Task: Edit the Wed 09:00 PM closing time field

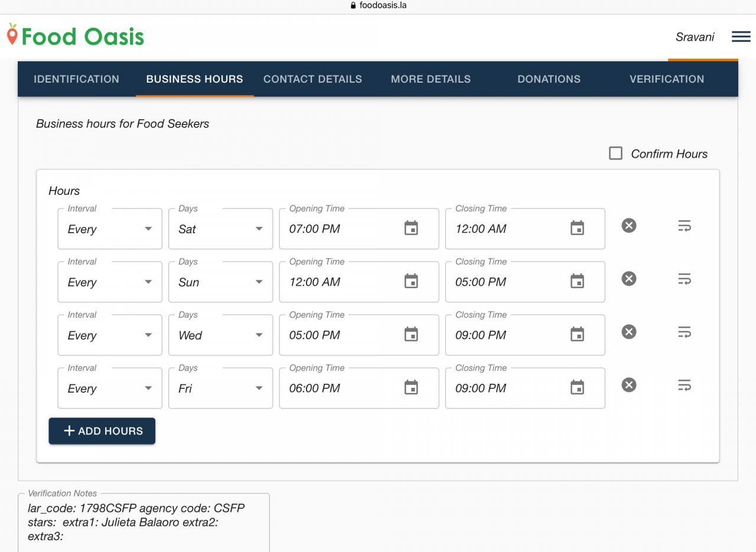Action: coord(525,335)
